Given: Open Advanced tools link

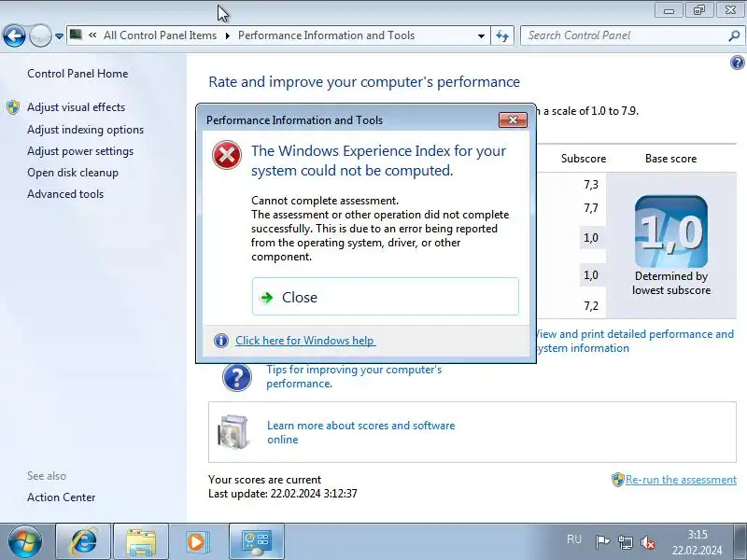Looking at the screenshot, I should point(65,194).
